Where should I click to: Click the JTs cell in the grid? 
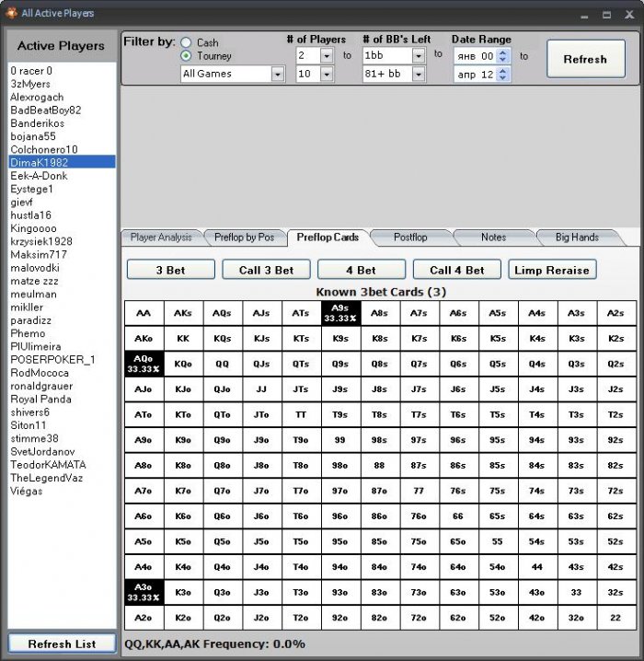(301, 389)
